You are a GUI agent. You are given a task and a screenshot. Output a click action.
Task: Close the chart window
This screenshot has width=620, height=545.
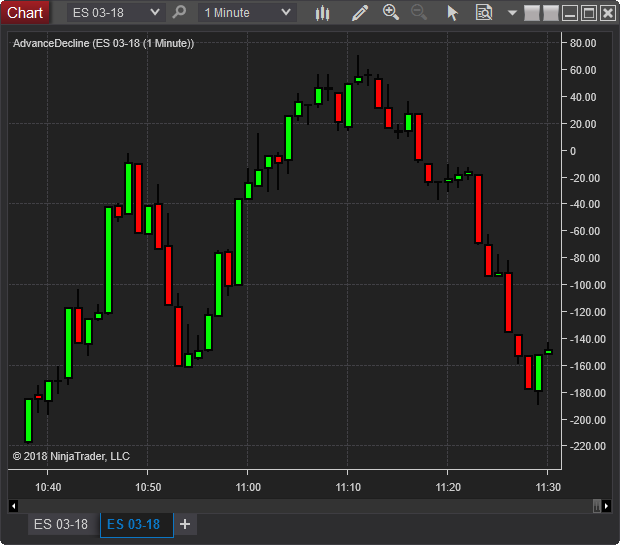(x=608, y=13)
